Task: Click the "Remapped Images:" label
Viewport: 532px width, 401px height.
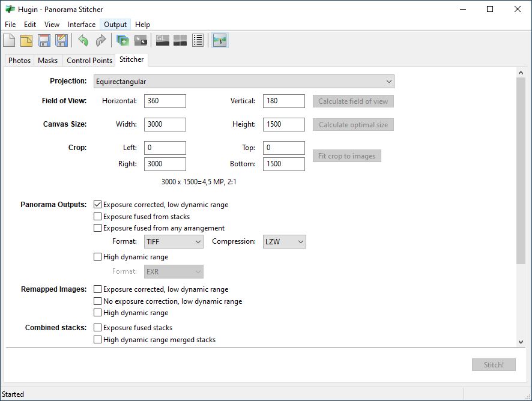Action: point(54,289)
